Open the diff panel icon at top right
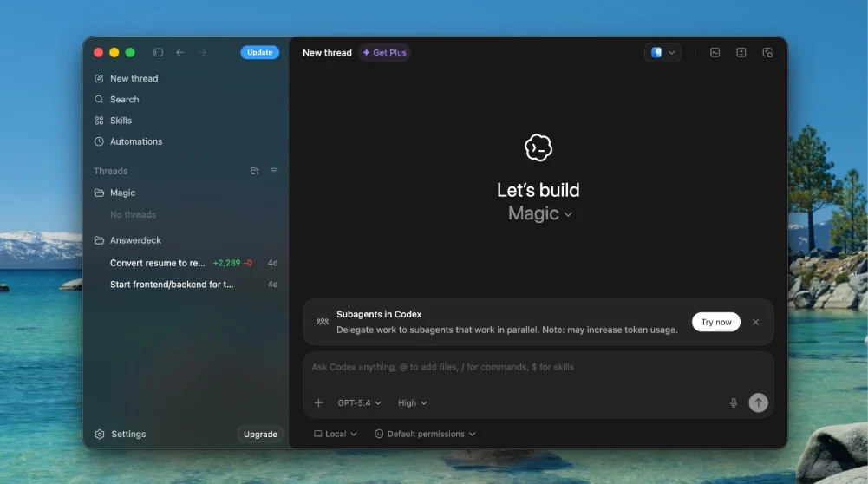Viewport: 868px width, 484px height. point(741,53)
